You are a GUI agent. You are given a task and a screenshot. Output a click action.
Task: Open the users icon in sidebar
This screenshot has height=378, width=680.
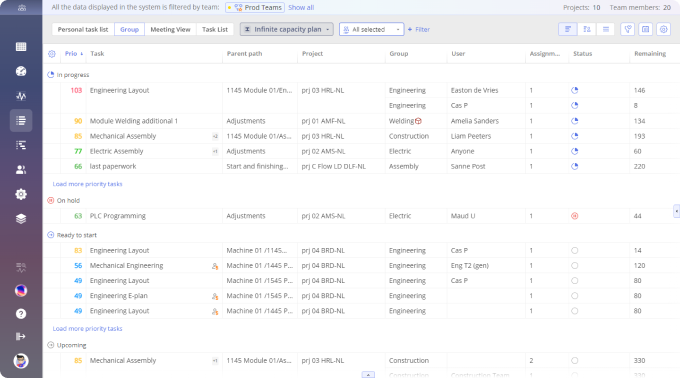pos(21,169)
